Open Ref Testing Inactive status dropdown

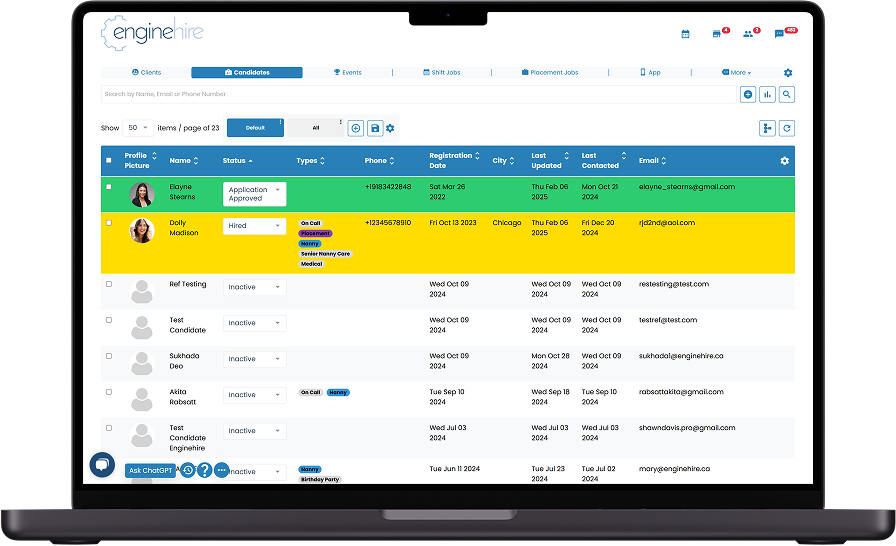(x=254, y=287)
